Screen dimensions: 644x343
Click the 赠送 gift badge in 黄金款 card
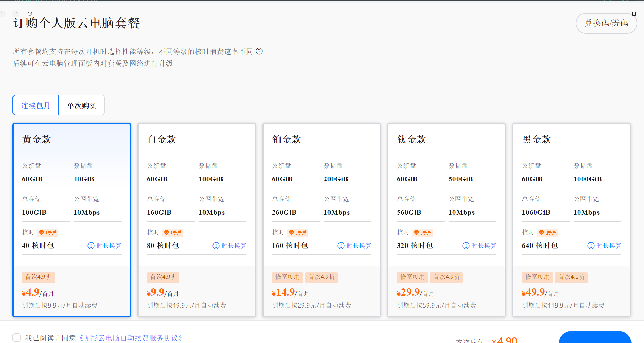point(48,233)
